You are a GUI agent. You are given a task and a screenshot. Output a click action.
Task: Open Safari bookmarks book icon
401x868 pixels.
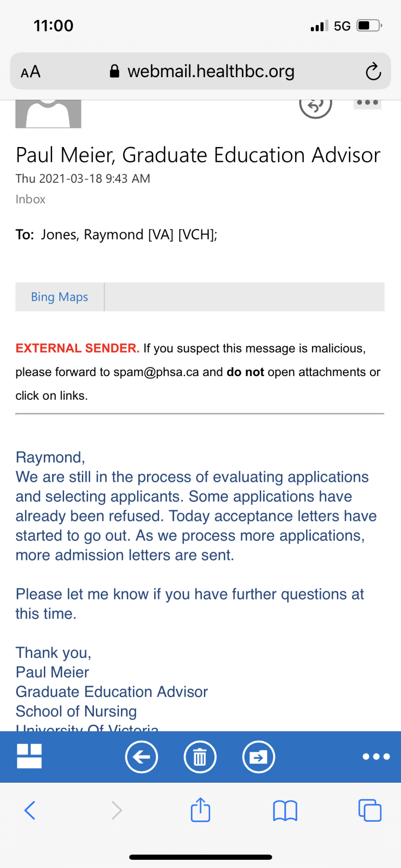pos(285,811)
